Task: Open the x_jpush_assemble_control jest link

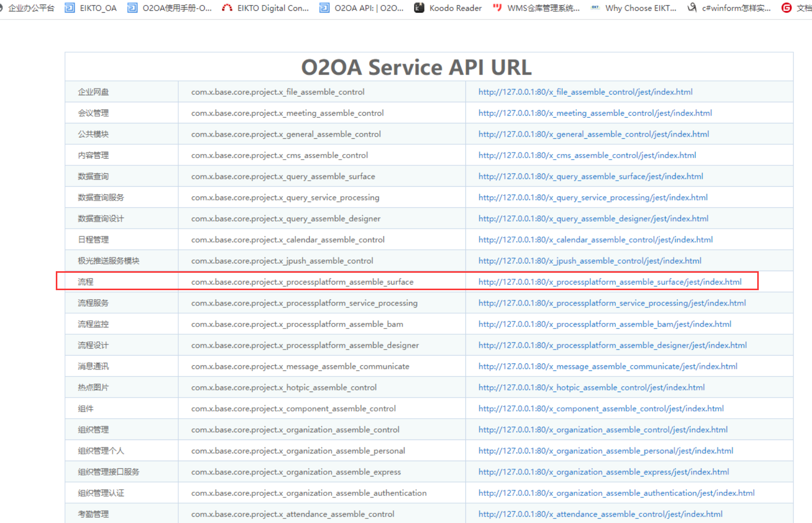Action: pyautogui.click(x=590, y=261)
